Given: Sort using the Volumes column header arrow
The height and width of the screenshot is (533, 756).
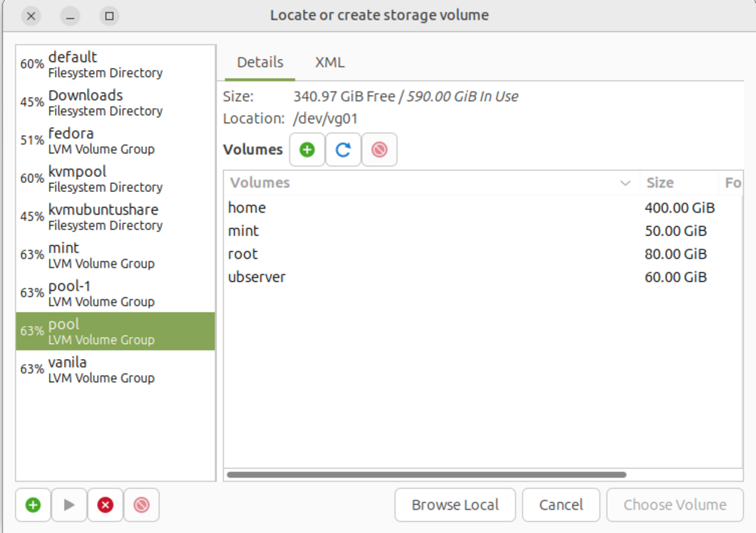Looking at the screenshot, I should 625,183.
